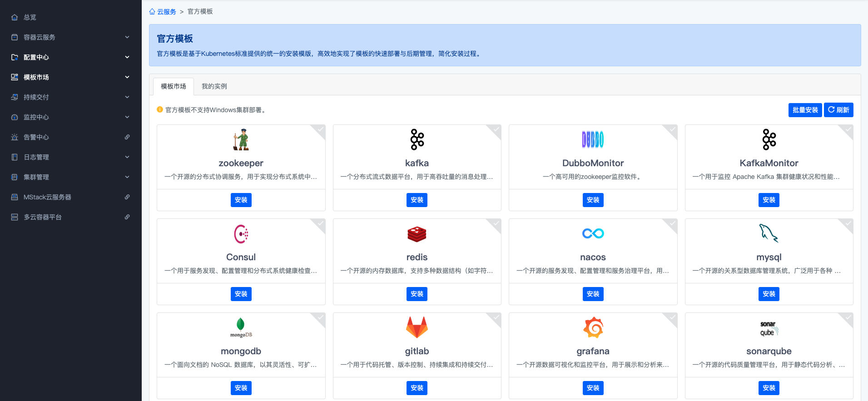Click the zookeeper logo icon
868x401 pixels.
(241, 139)
